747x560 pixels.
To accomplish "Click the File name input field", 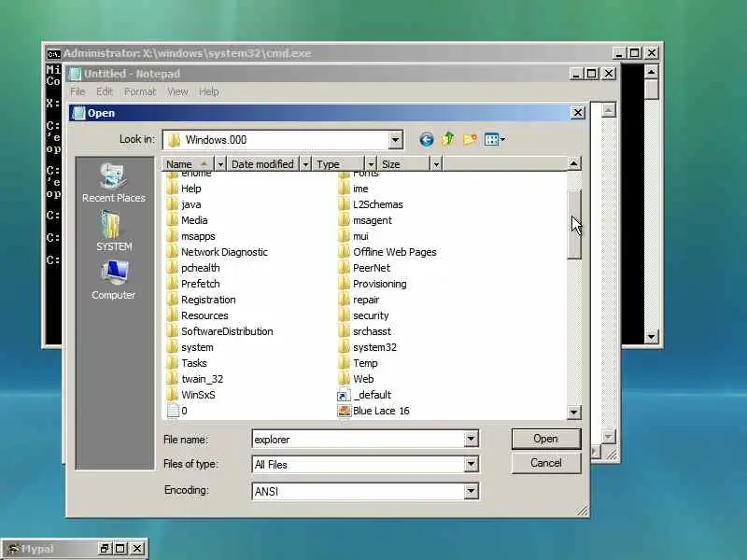I will pyautogui.click(x=359, y=439).
